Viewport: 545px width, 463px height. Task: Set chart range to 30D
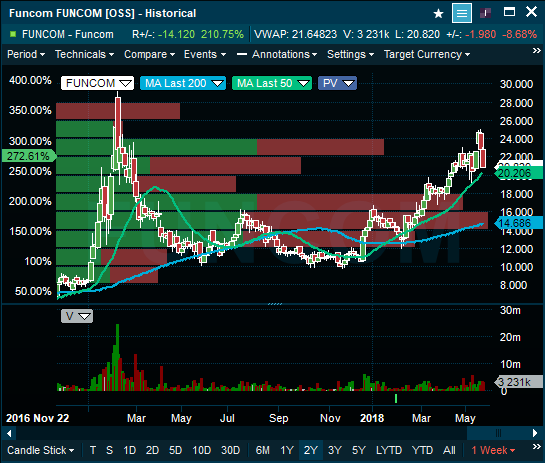point(230,450)
